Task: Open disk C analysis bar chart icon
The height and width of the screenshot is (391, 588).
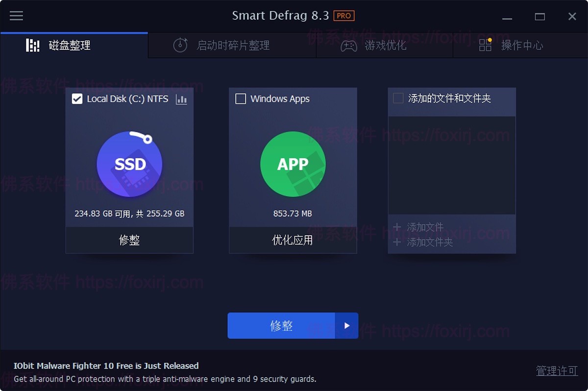Action: point(181,99)
